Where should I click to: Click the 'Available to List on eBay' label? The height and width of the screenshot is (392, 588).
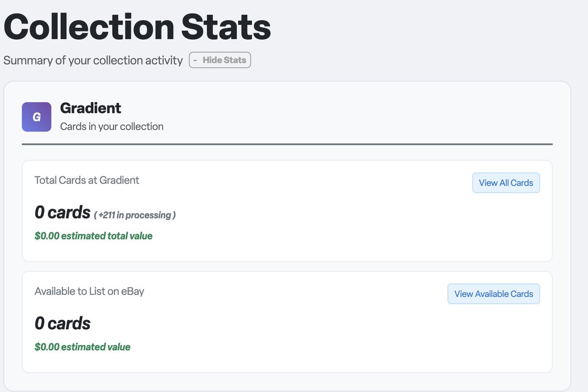pyautogui.click(x=89, y=292)
